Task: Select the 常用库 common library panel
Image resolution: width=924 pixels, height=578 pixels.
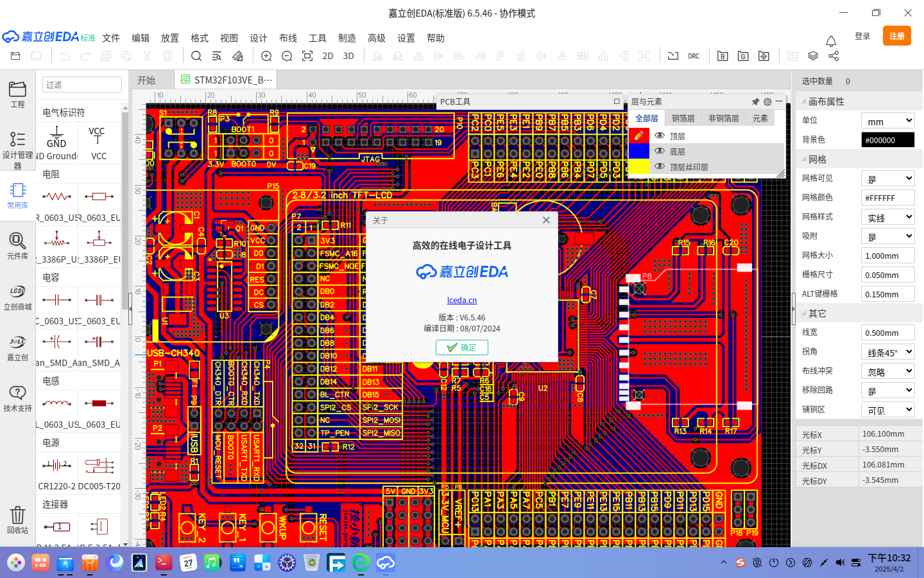Action: coord(17,196)
